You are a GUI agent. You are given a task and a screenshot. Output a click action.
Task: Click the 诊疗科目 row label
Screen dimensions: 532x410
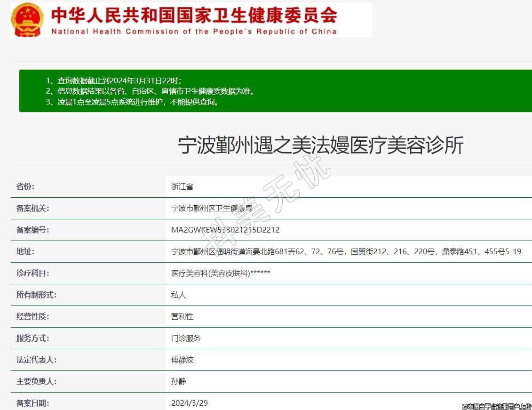pos(32,273)
